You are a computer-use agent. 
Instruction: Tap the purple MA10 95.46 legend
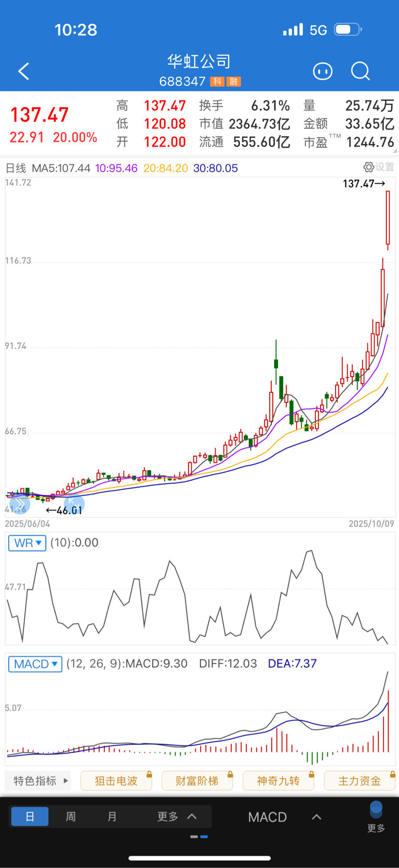point(116,168)
